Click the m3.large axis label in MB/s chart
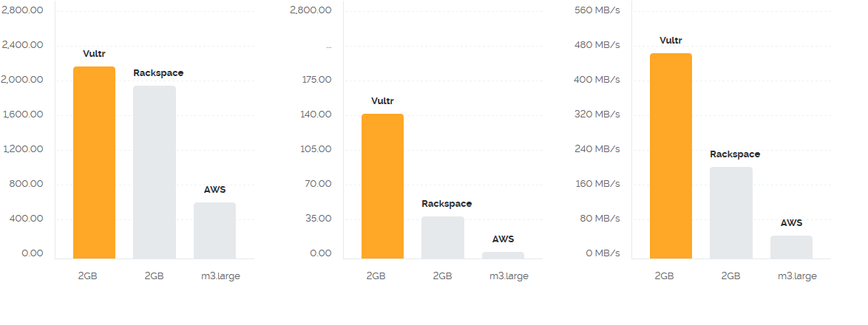Viewport: 868px width, 325px height. [797, 276]
